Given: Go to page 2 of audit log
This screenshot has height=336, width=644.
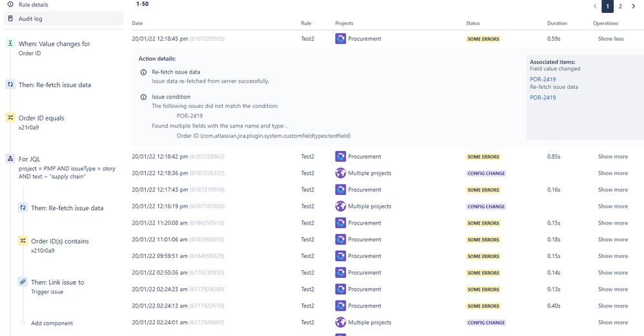Looking at the screenshot, I should (x=620, y=6).
